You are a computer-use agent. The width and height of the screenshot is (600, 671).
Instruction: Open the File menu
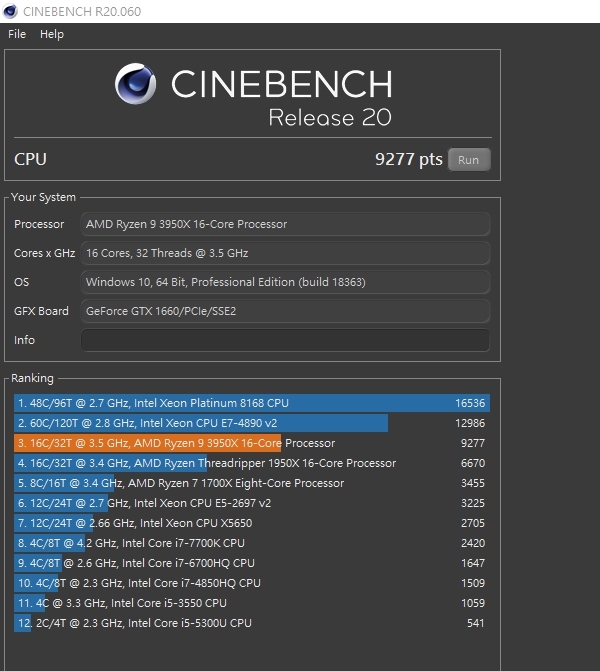click(x=17, y=34)
